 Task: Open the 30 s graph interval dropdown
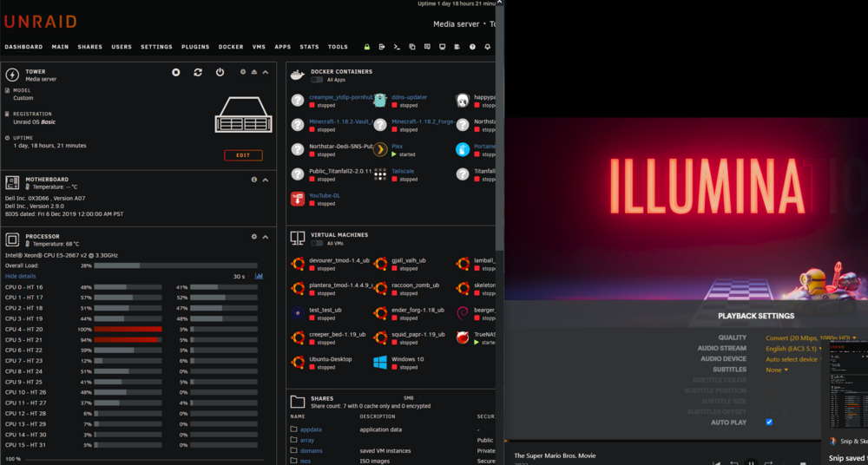tap(241, 276)
